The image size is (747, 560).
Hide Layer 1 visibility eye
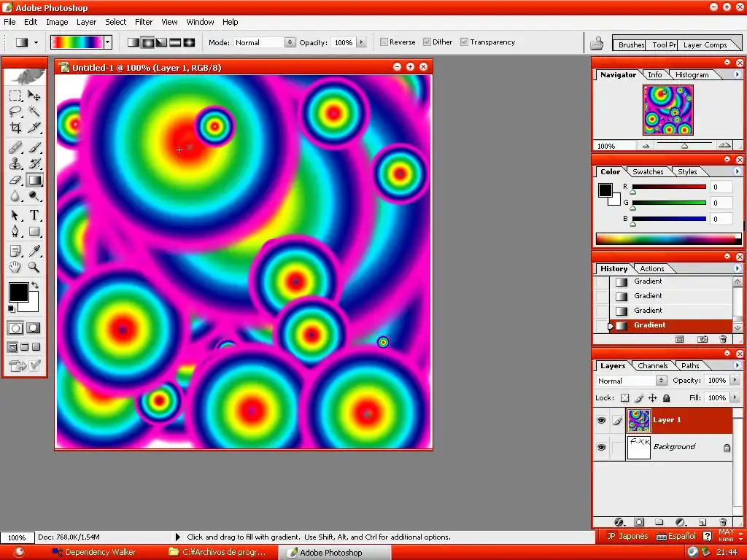pyautogui.click(x=601, y=421)
